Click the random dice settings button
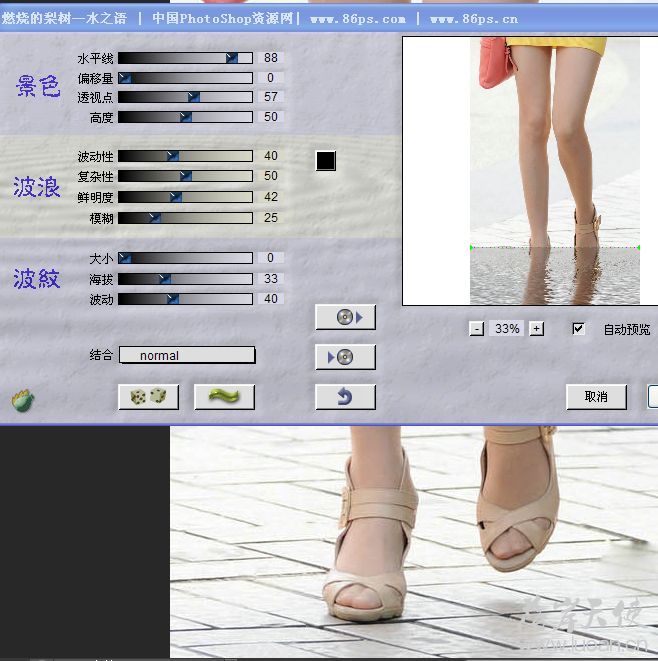The height and width of the screenshot is (661, 658). 148,397
